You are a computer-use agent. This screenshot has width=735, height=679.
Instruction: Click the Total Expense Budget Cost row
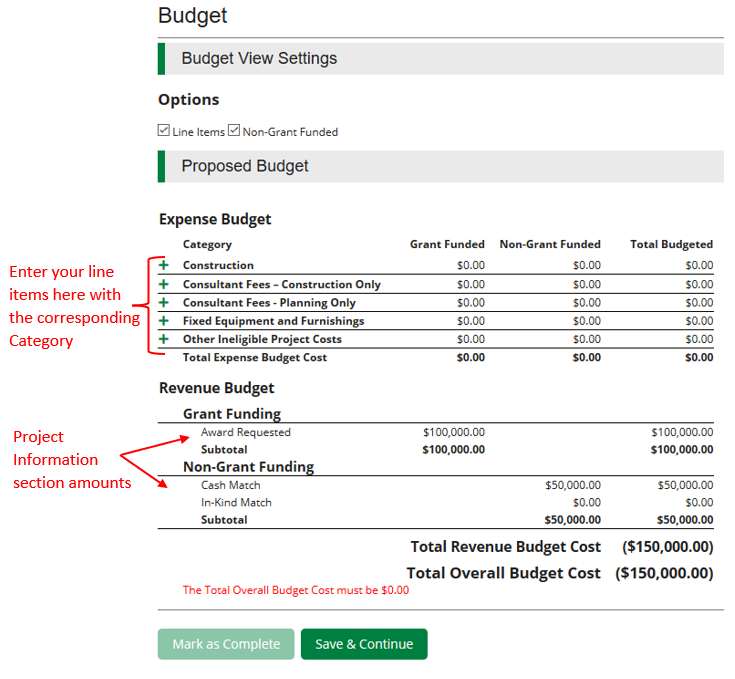pyautogui.click(x=255, y=358)
